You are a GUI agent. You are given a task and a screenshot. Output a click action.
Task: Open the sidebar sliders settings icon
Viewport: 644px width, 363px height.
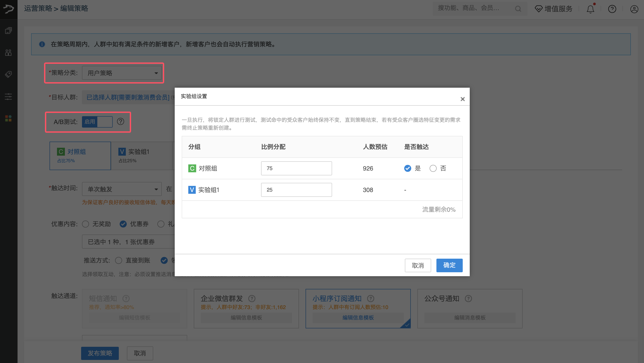pos(9,96)
